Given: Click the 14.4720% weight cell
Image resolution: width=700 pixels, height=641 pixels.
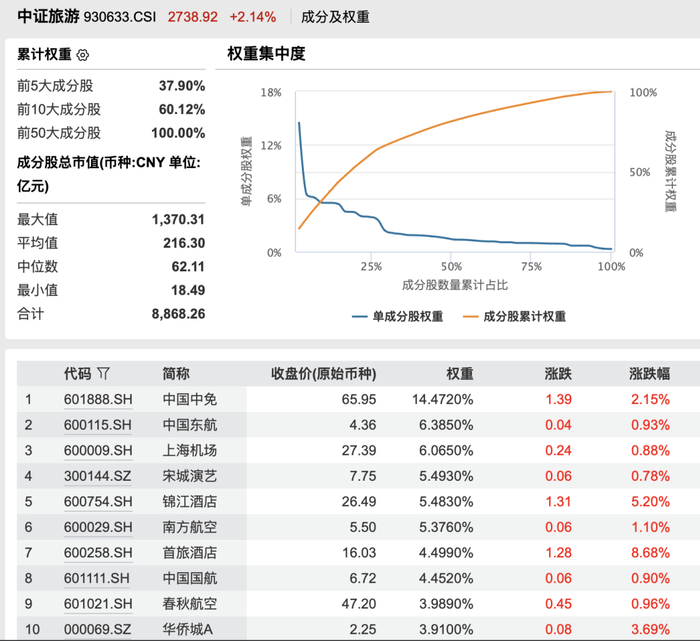Looking at the screenshot, I should [x=442, y=399].
